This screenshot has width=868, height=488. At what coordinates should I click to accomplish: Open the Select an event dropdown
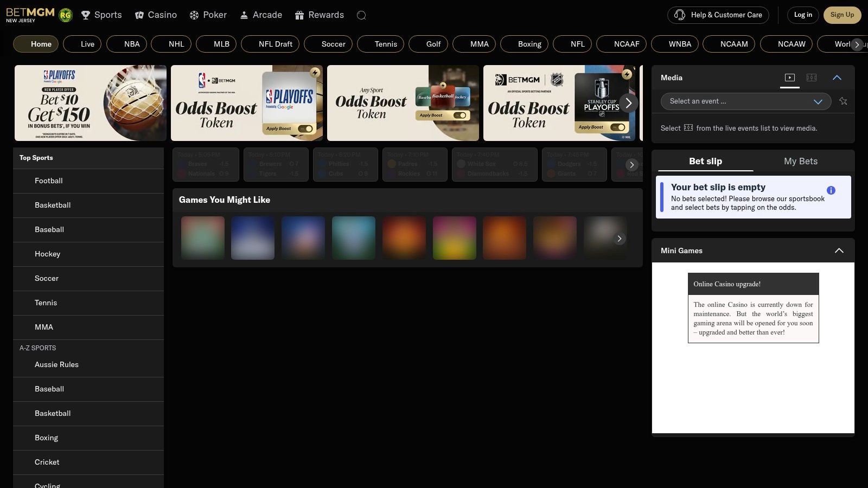[x=745, y=101]
